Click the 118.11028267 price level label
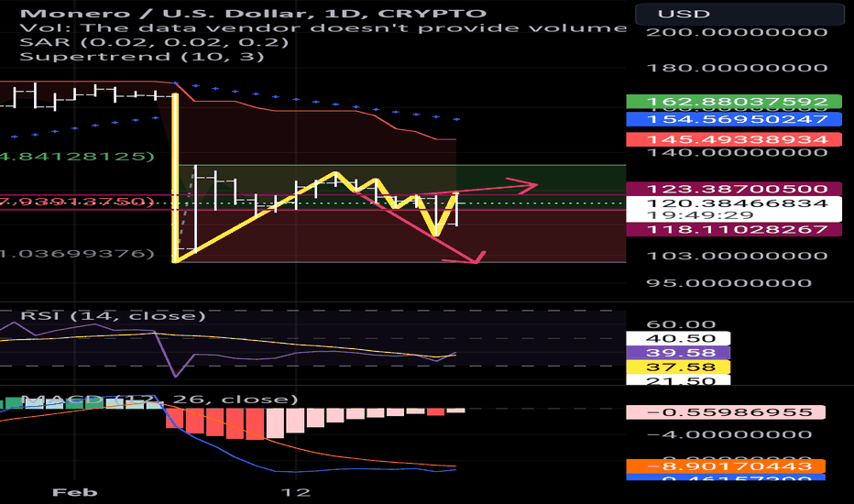The image size is (854, 504). (734, 229)
